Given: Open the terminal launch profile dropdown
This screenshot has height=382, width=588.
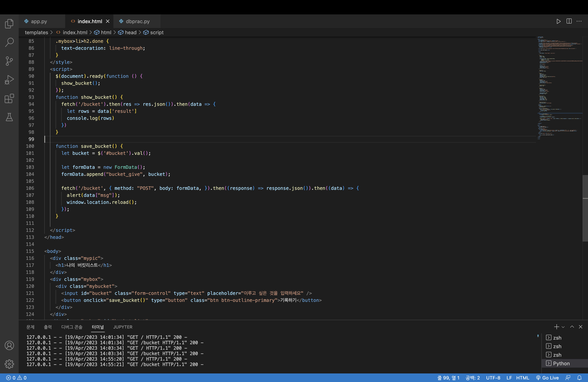Looking at the screenshot, I should (x=563, y=327).
